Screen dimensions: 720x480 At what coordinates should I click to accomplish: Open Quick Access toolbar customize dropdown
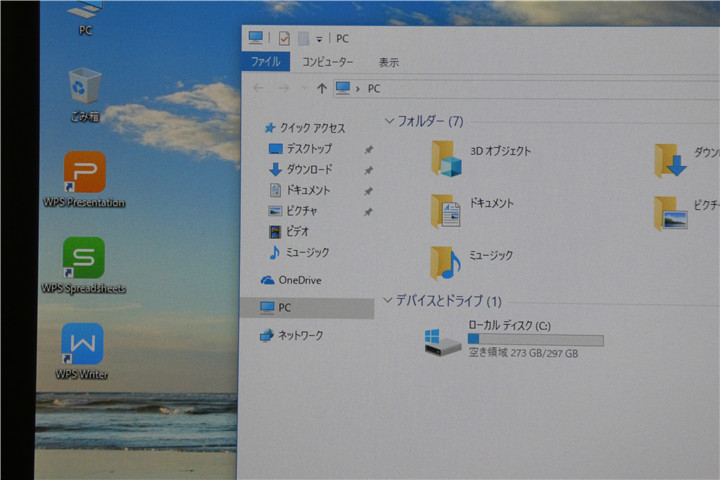tap(319, 39)
